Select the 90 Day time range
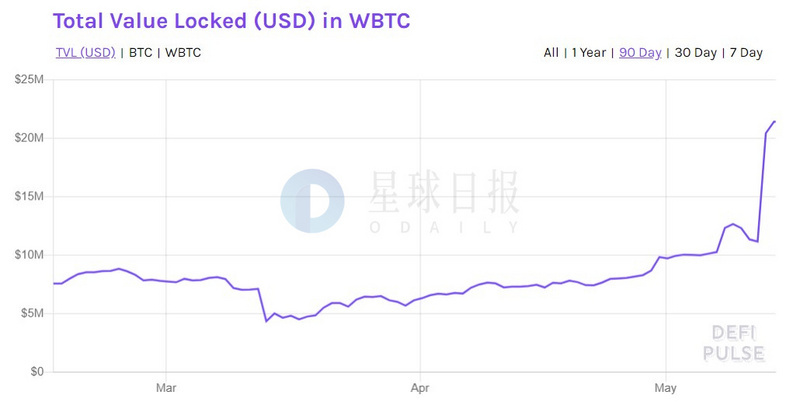Screen dimensions: 800x402 click(640, 52)
